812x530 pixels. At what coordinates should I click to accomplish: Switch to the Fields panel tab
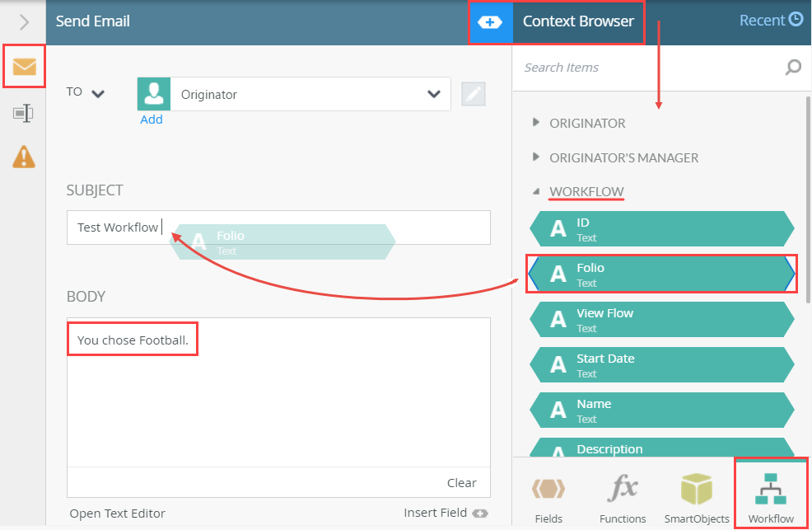[x=548, y=494]
